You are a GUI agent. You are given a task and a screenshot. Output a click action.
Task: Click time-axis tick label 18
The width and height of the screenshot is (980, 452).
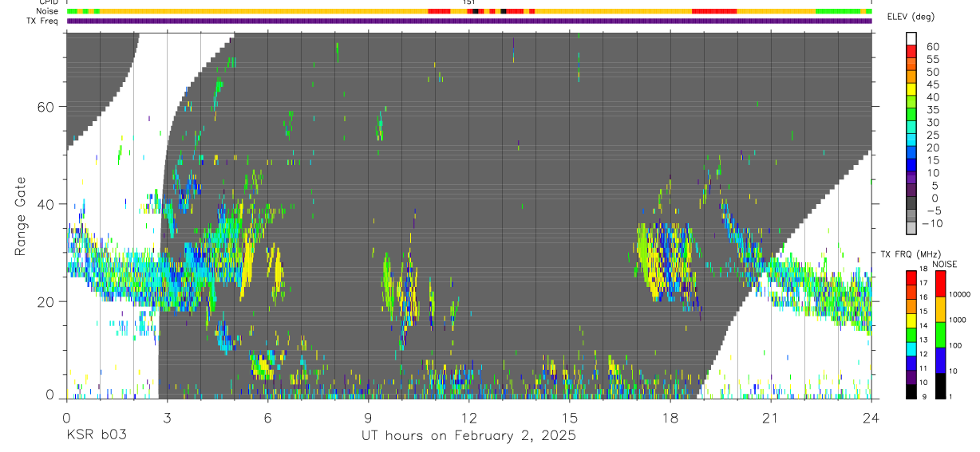tap(670, 418)
